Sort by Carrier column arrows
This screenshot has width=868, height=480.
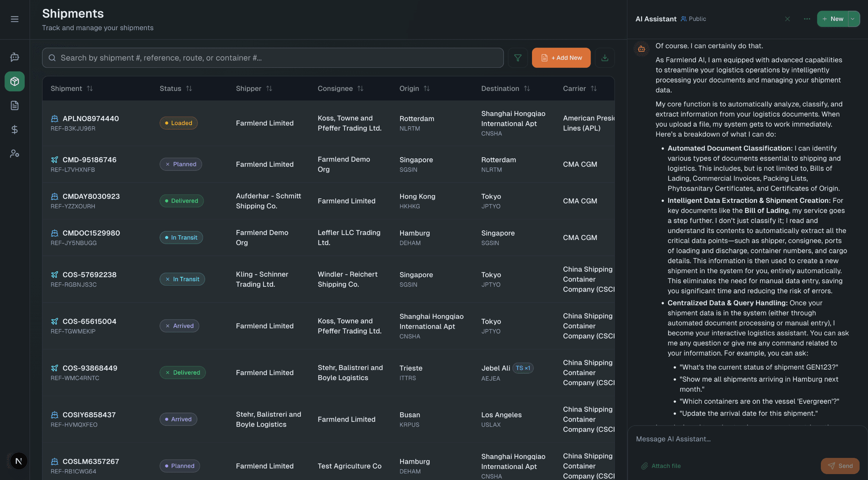tap(594, 88)
